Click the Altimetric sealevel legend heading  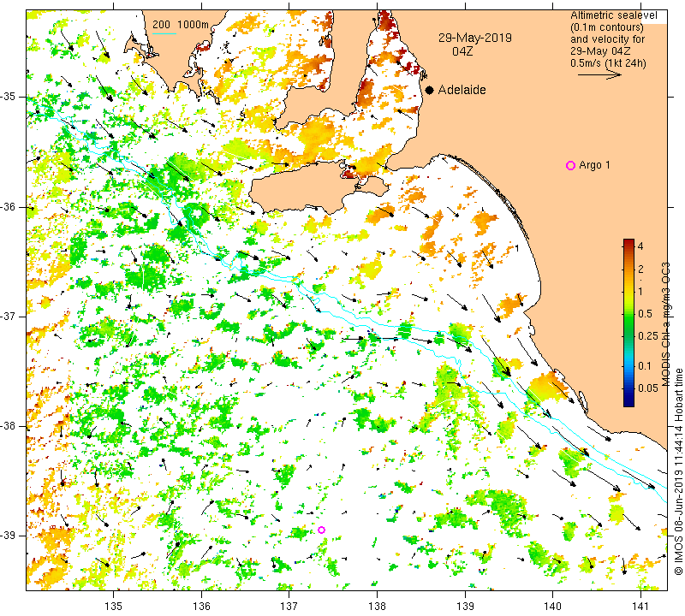pyautogui.click(x=613, y=15)
